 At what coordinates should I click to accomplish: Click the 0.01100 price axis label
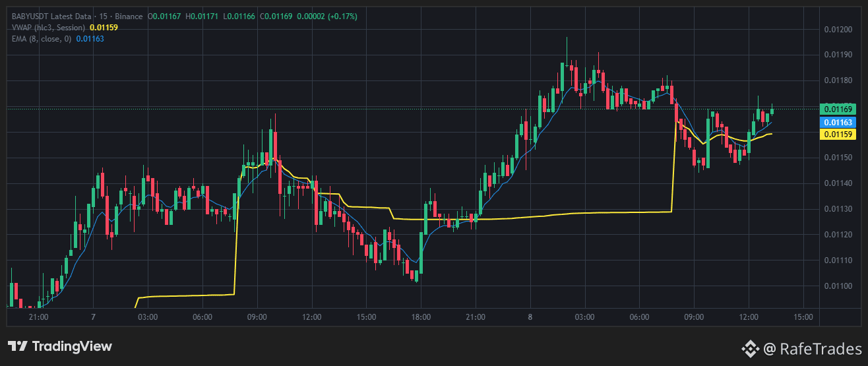click(838, 286)
